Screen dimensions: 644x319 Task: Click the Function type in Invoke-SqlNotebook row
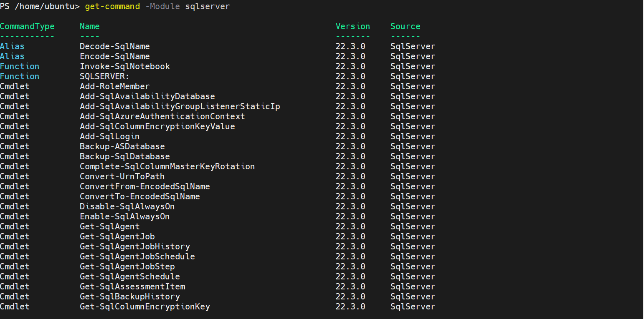click(20, 66)
